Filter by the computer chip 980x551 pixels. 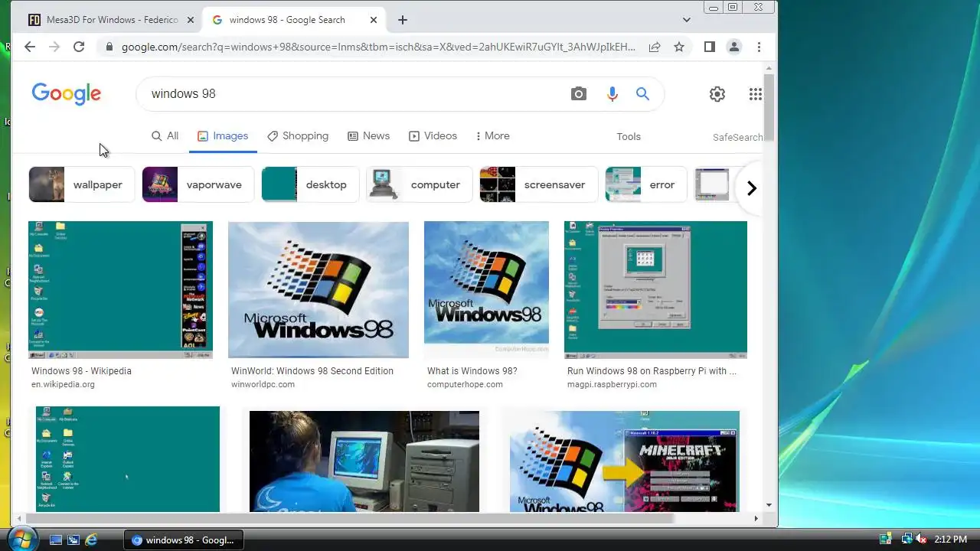click(x=419, y=184)
